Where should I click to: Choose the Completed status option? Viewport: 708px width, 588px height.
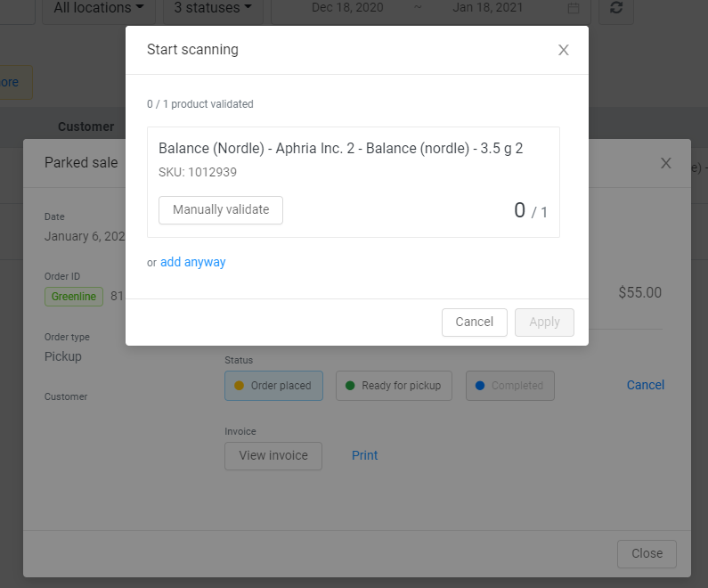tap(509, 386)
